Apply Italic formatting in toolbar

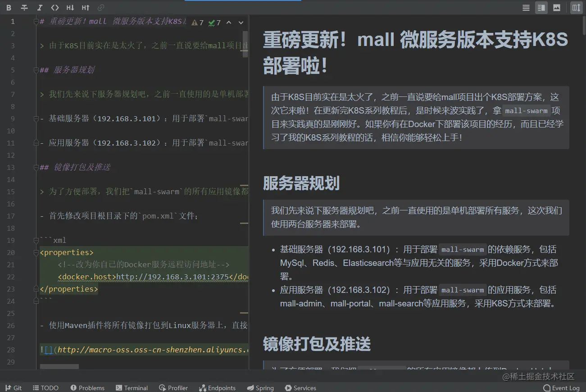[40, 8]
